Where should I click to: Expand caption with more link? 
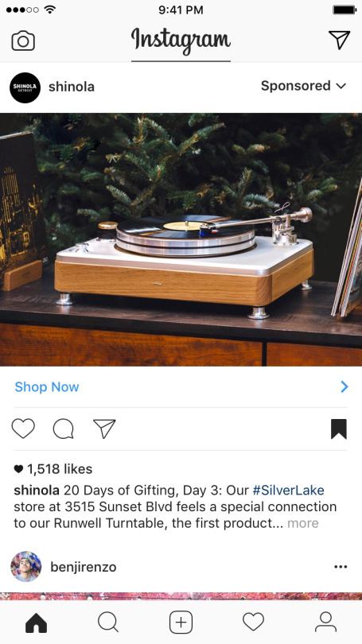303,523
